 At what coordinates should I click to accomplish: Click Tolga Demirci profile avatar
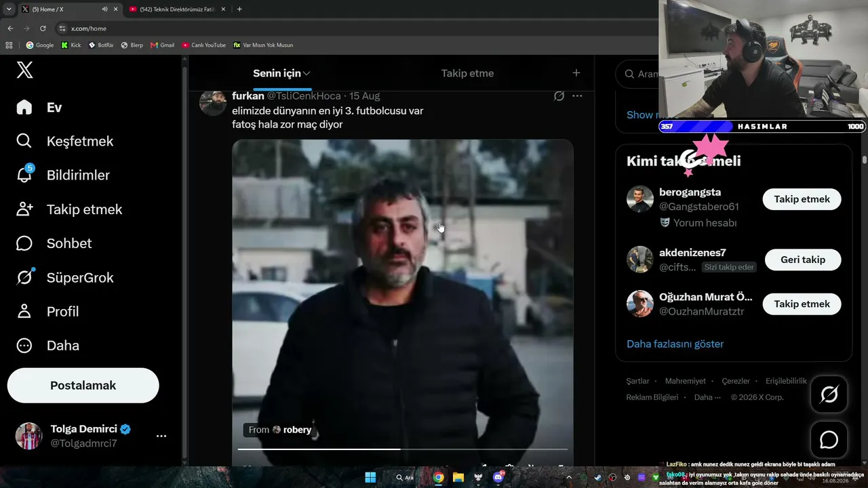pyautogui.click(x=29, y=436)
